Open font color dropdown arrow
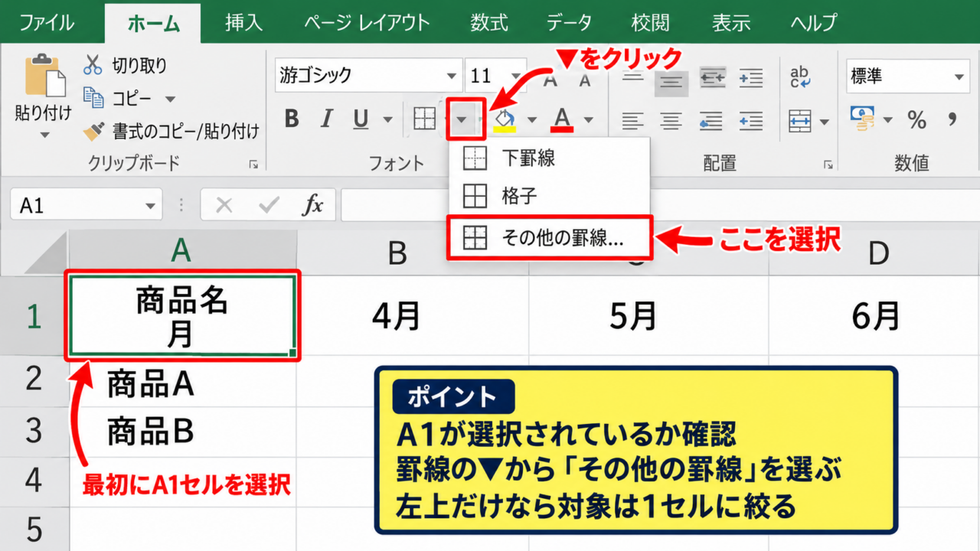This screenshot has width=980, height=551. [x=588, y=119]
